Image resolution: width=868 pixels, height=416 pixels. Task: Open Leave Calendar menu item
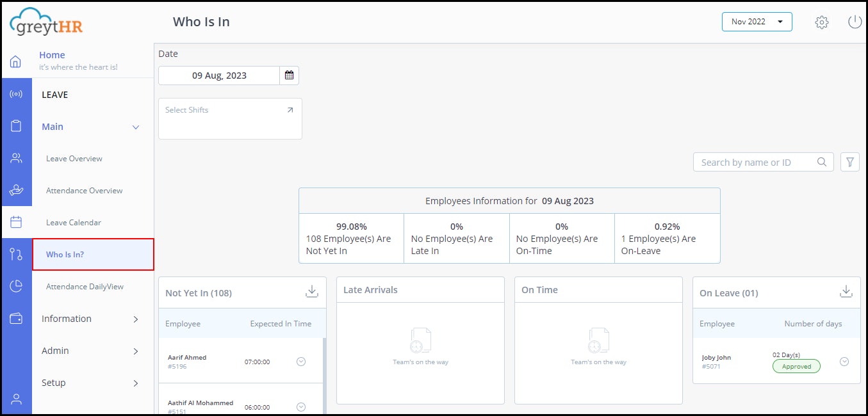point(74,223)
